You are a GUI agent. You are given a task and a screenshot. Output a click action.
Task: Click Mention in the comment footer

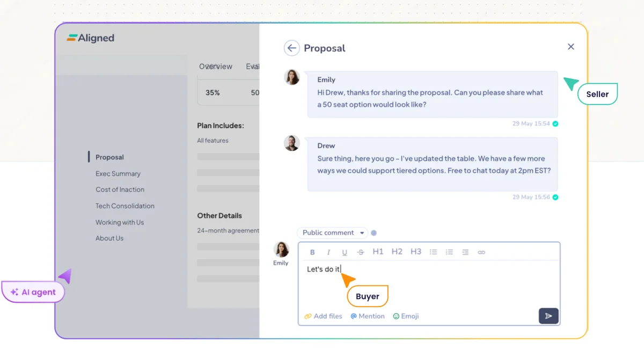click(x=368, y=316)
